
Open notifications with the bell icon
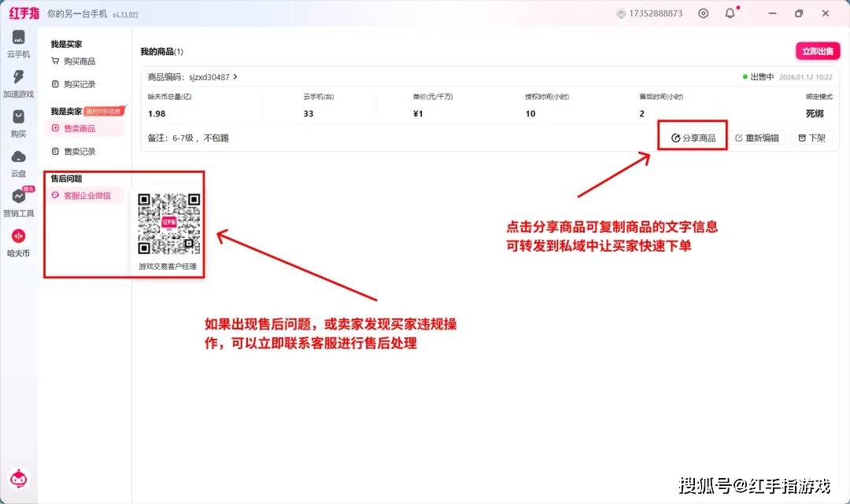point(730,13)
